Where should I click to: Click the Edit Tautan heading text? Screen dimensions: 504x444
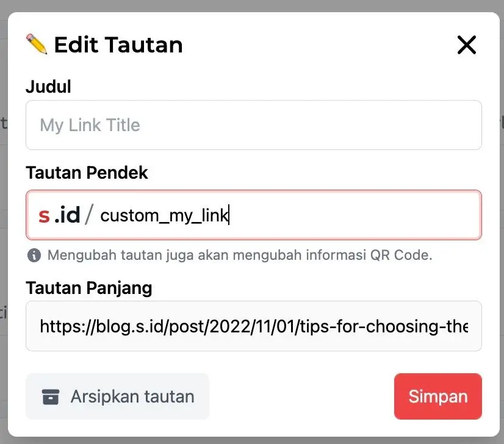click(118, 45)
